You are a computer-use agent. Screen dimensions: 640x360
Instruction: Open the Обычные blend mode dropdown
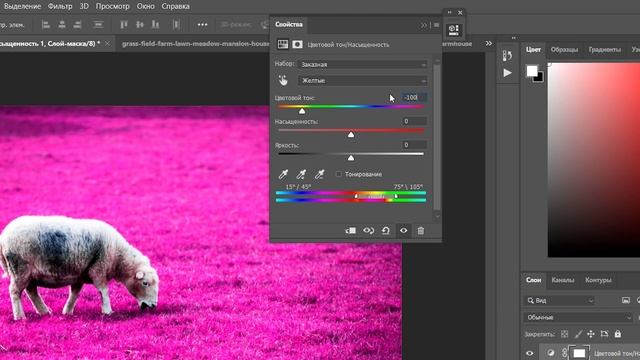[x=578, y=317]
